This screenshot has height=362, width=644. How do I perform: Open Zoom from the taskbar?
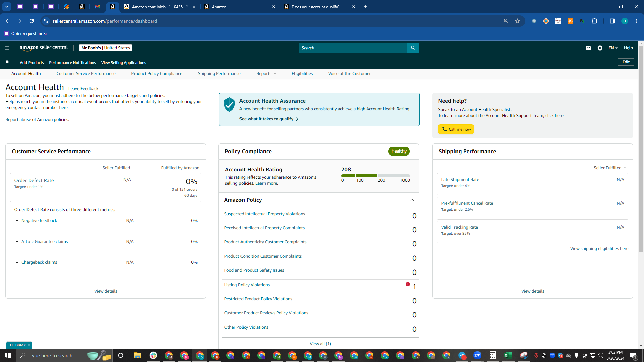click(477, 355)
